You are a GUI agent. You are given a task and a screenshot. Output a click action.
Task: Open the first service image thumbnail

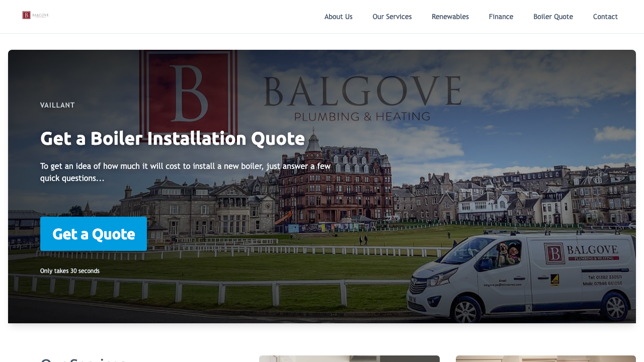[x=349, y=359]
